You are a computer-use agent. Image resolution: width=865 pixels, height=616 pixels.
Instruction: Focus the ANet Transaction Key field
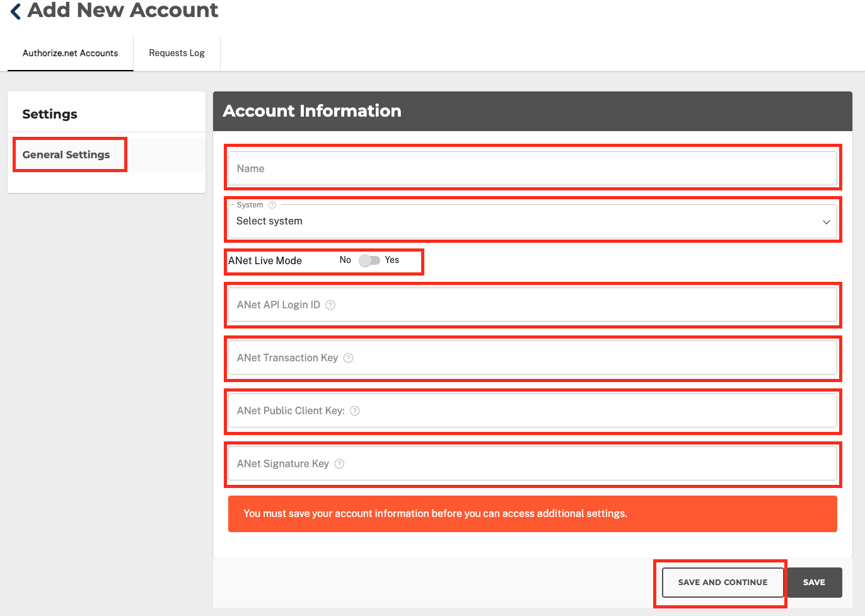(x=533, y=357)
